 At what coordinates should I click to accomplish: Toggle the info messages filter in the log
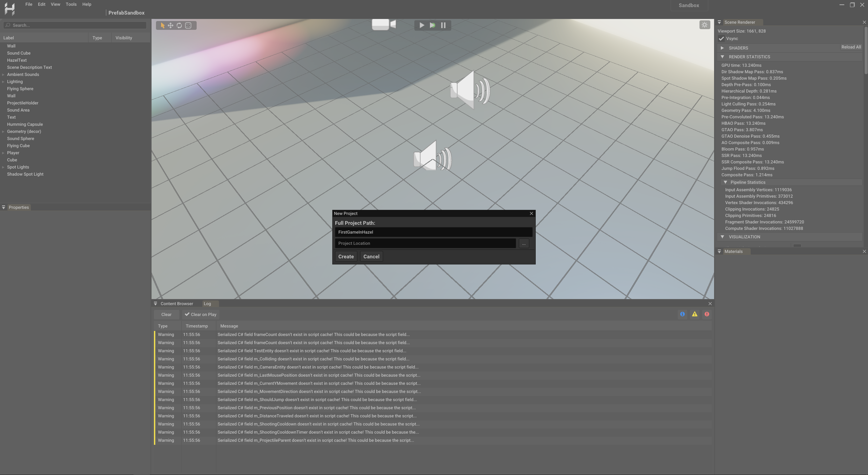(x=683, y=314)
